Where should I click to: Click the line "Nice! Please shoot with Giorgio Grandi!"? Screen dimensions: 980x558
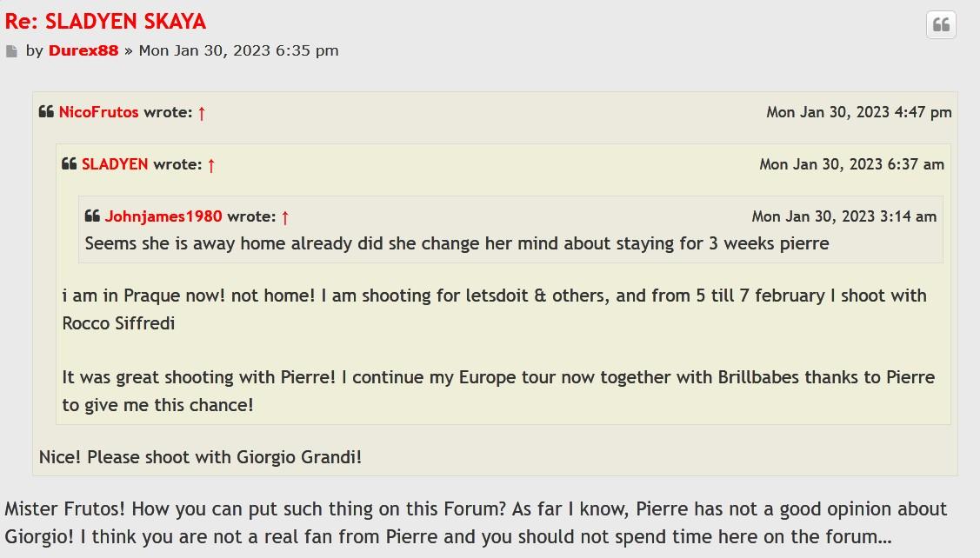[x=200, y=456]
